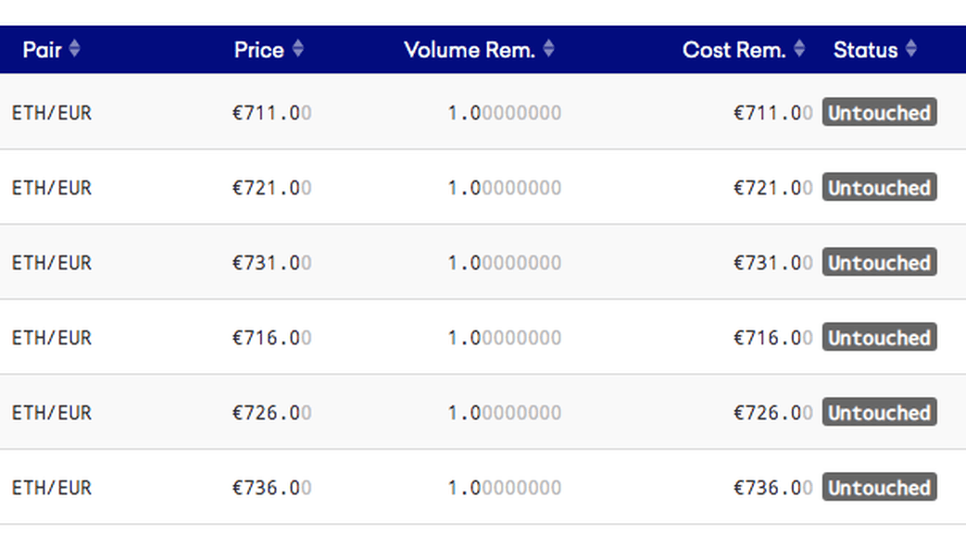Click the Price column header text
The height and width of the screenshot is (560, 966).
(x=258, y=50)
